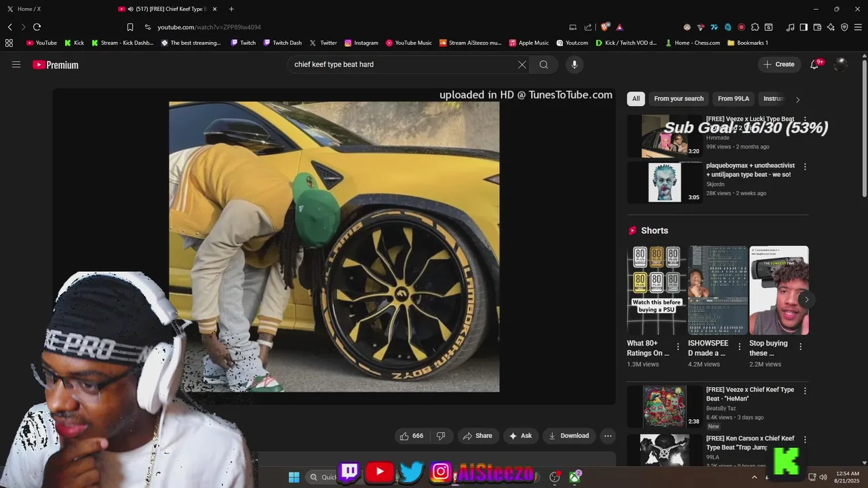Open the taskbar clock and date
The height and width of the screenshot is (488, 868).
coord(846,477)
